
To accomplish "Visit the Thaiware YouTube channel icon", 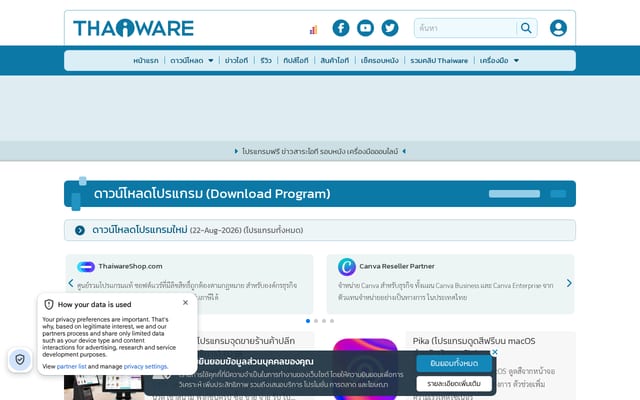I will (365, 28).
